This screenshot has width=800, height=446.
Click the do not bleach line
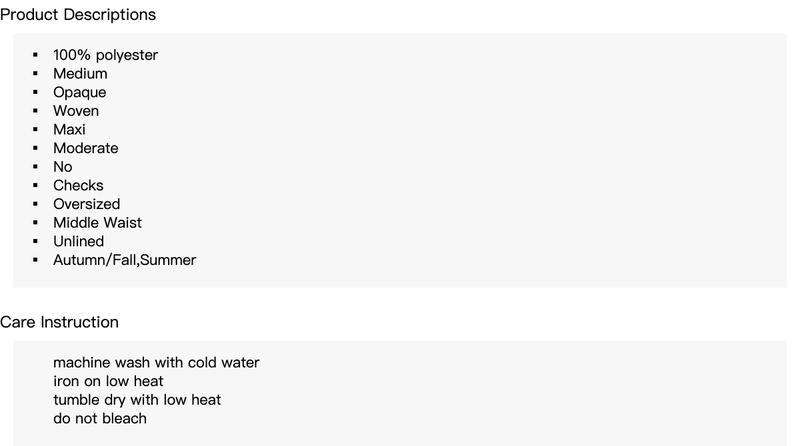coord(100,418)
